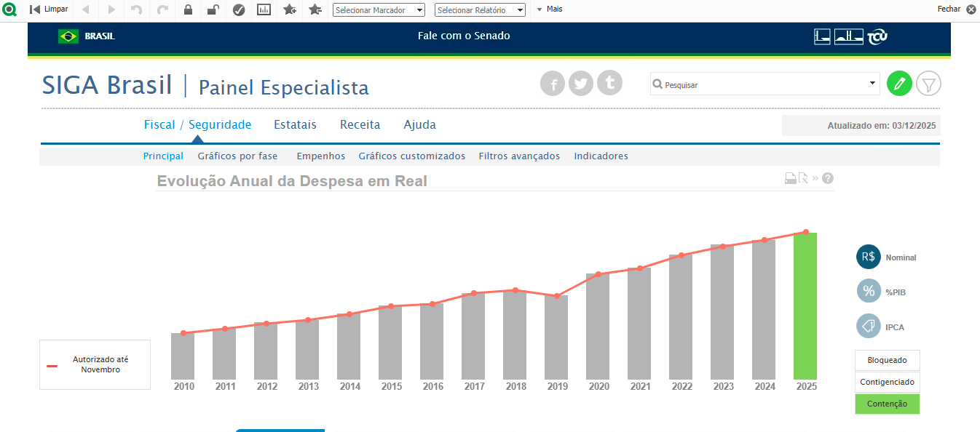Switch chart values to Nominal R$
This screenshot has width=980, height=432.
pos(869,257)
